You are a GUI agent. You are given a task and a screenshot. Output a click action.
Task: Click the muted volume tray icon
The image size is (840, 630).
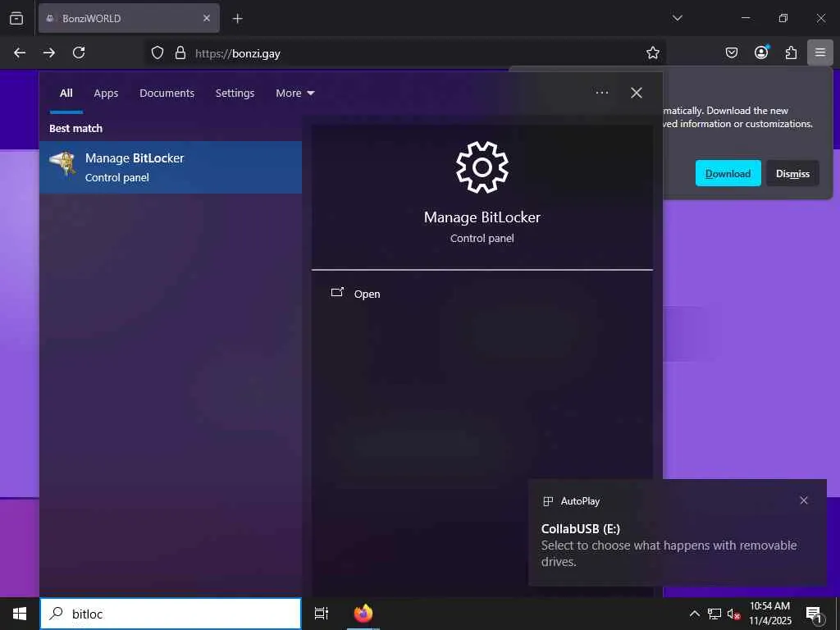point(733,614)
